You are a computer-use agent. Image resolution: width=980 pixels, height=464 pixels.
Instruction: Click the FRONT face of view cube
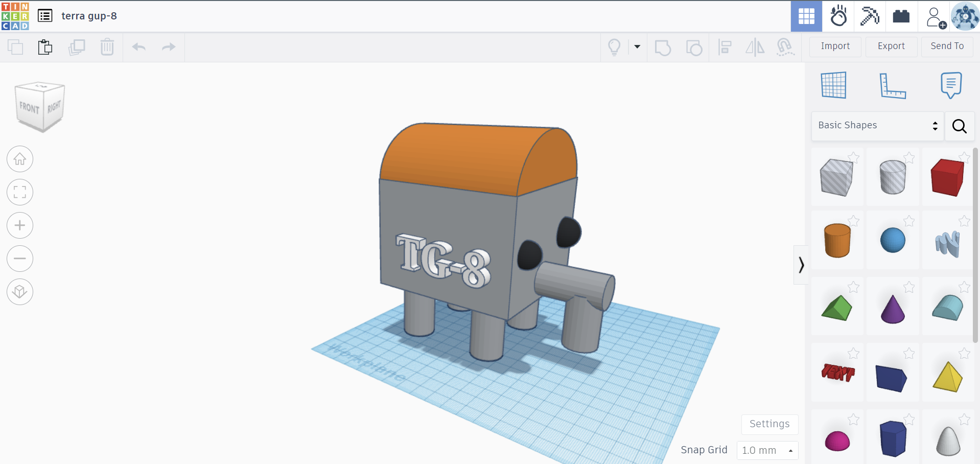(x=29, y=108)
